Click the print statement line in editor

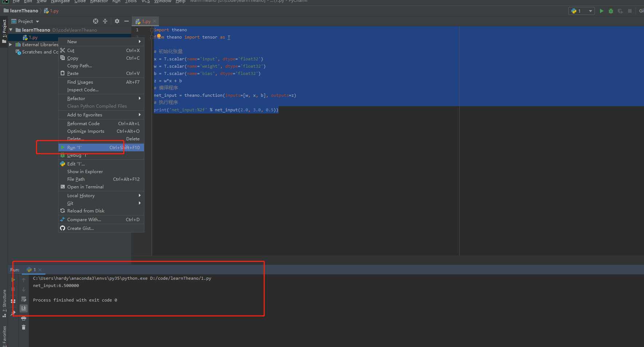tap(216, 110)
